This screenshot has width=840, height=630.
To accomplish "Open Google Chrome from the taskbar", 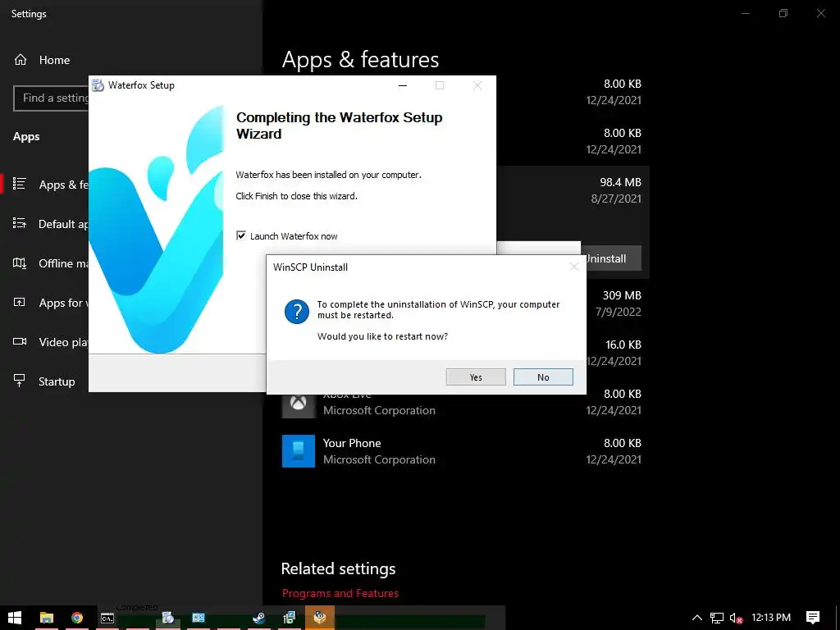I will coord(77,618).
